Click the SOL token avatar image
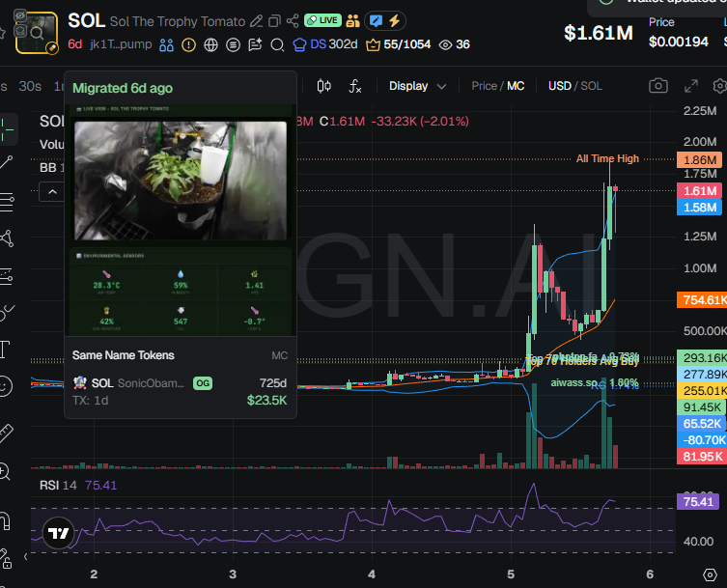 [37, 33]
